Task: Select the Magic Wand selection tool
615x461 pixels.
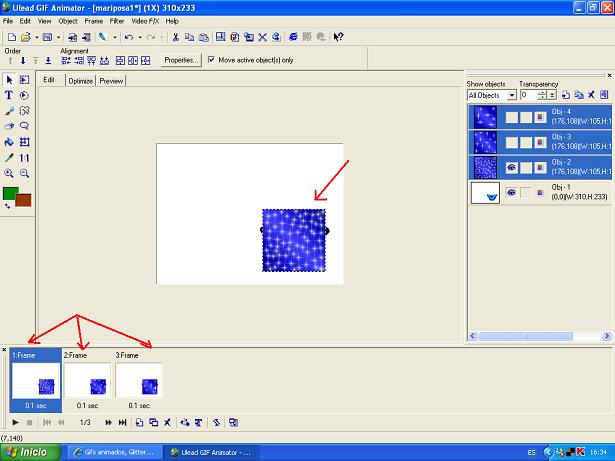Action: click(24, 111)
